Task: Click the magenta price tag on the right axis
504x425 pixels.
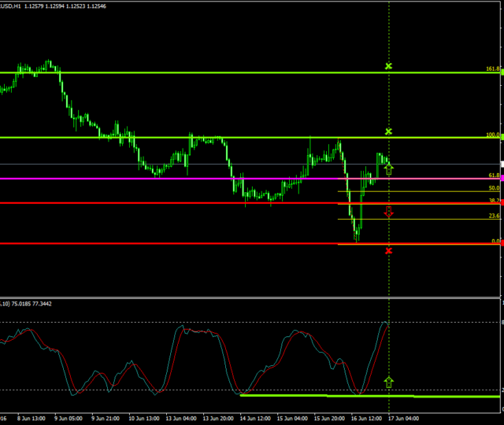Action: (501, 179)
